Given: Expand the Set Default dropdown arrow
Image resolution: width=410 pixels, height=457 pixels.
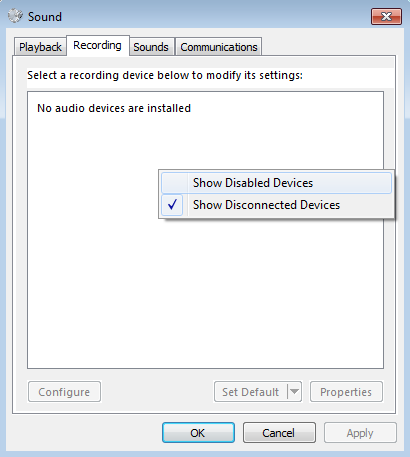Looking at the screenshot, I should point(294,392).
